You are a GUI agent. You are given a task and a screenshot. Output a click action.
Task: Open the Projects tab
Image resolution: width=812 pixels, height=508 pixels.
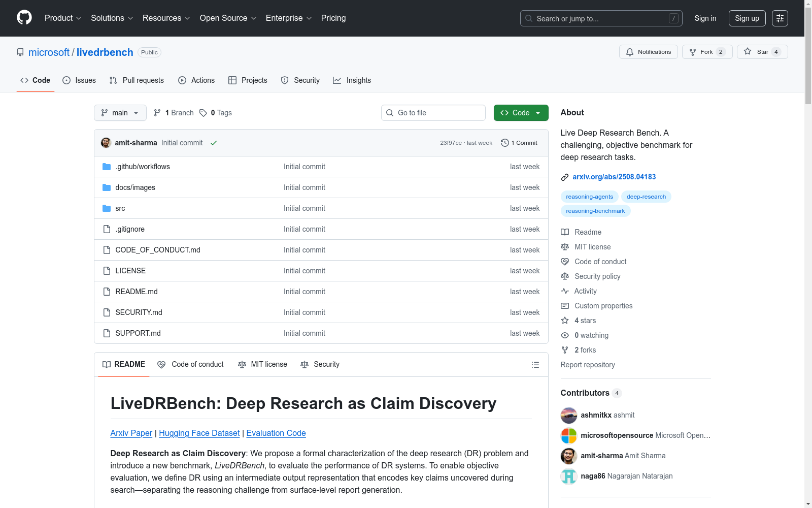pyautogui.click(x=248, y=80)
